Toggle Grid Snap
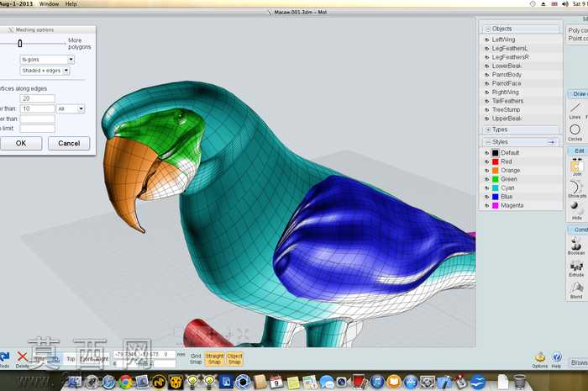 click(196, 359)
